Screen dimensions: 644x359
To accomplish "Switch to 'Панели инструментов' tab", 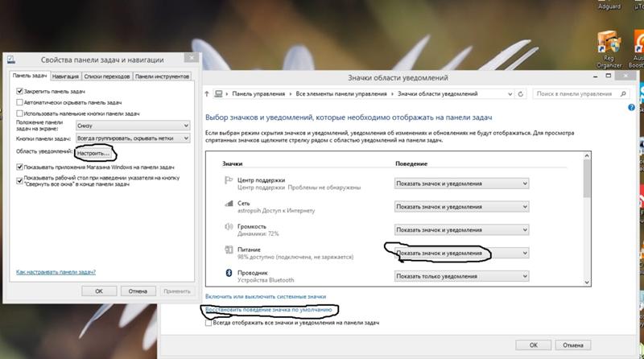I will pyautogui.click(x=162, y=76).
